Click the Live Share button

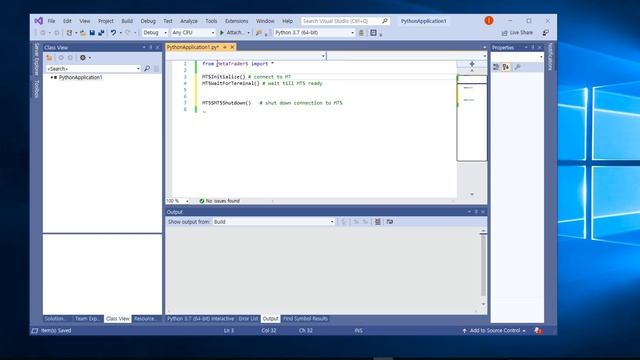tap(517, 33)
